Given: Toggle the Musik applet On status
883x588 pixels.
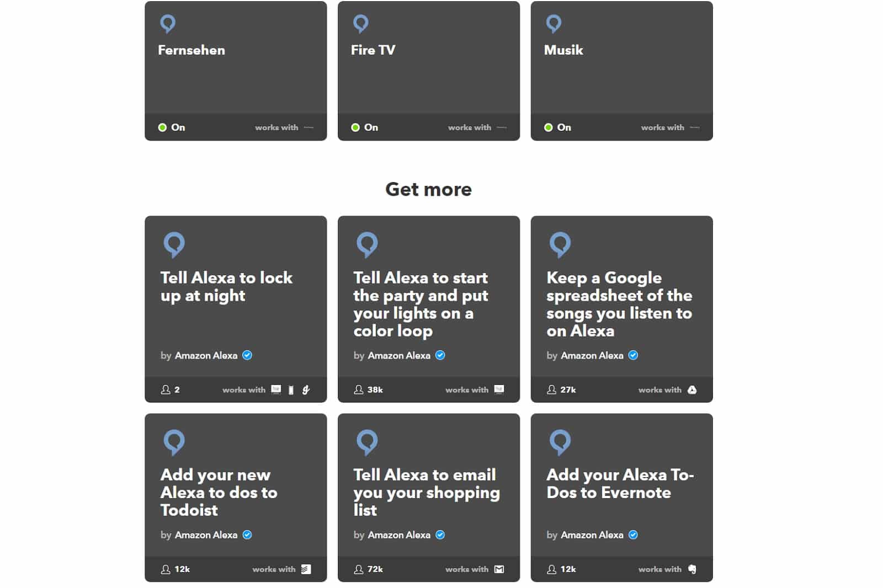Looking at the screenshot, I should pyautogui.click(x=557, y=127).
